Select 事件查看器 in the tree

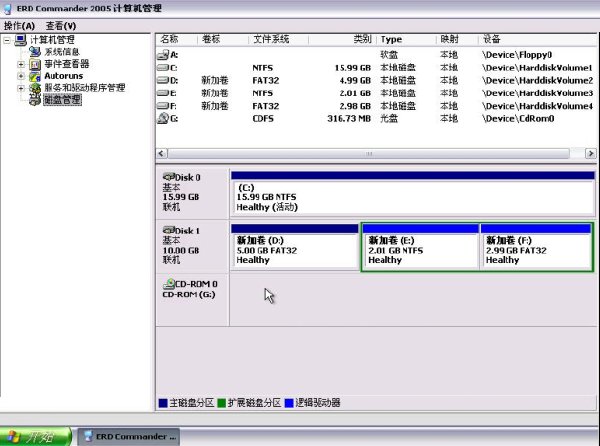coord(67,64)
